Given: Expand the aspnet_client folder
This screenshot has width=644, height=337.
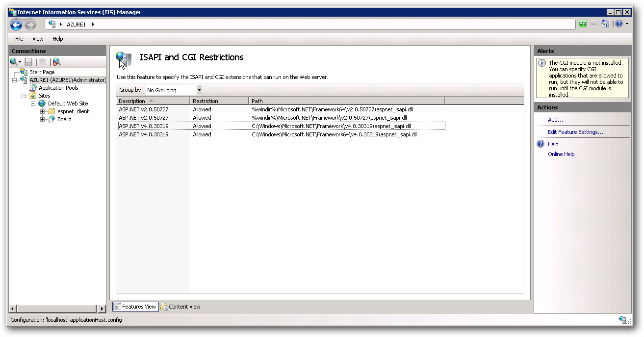Looking at the screenshot, I should 42,111.
